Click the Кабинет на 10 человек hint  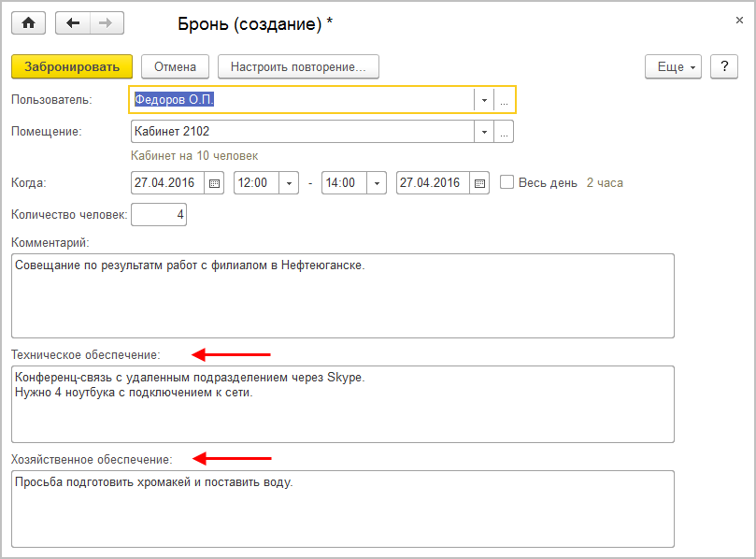pos(194,156)
